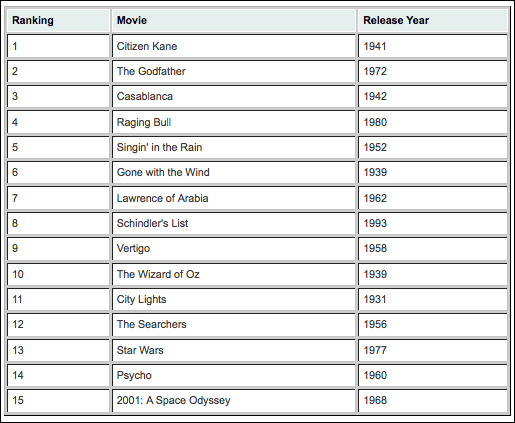
Task: Click the Movie column header
Action: (234, 20)
